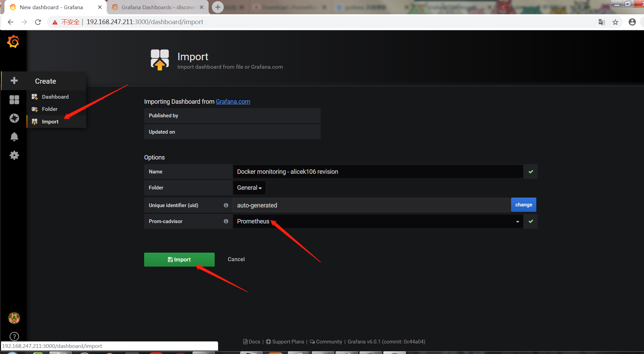This screenshot has width=644, height=354.
Task: Click the green Import button
Action: click(179, 259)
